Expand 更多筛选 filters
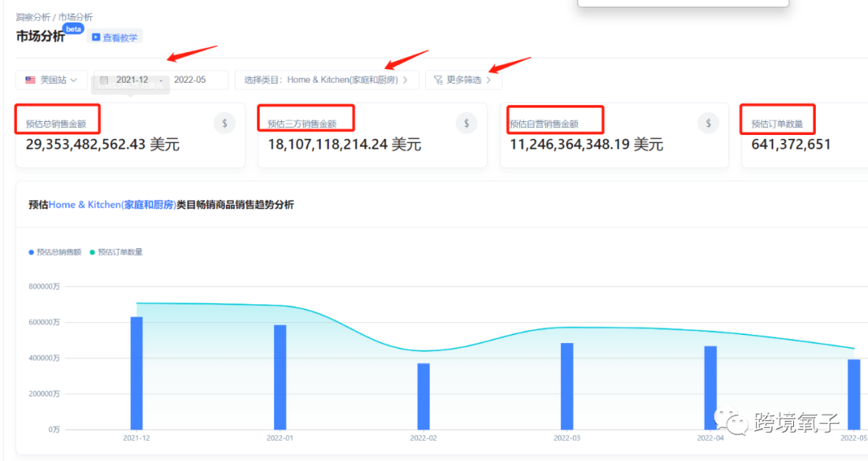868x461 pixels. click(464, 80)
